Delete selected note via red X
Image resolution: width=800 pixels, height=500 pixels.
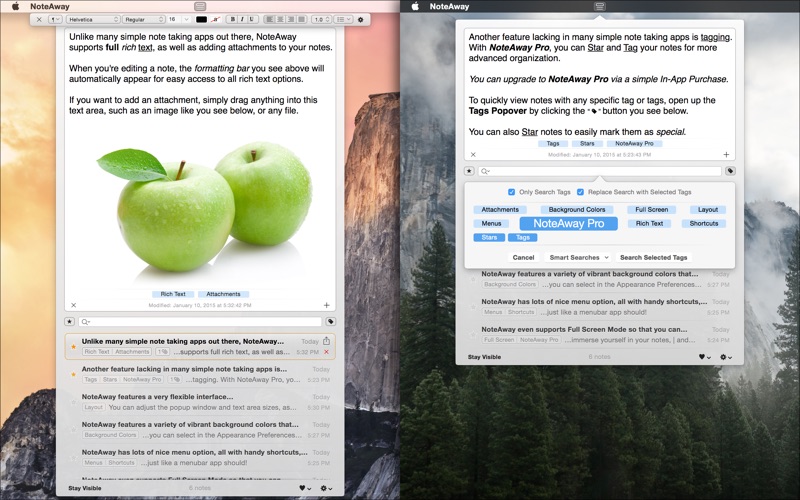327,352
